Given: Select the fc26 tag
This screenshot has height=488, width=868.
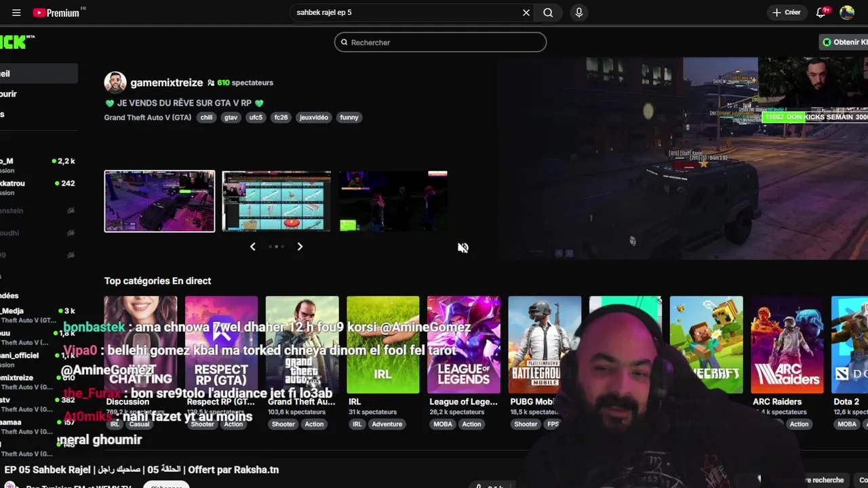Looking at the screenshot, I should click(x=281, y=117).
